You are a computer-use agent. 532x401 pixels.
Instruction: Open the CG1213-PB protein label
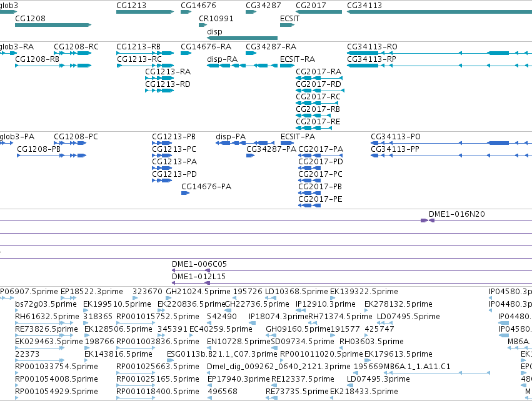(x=174, y=137)
